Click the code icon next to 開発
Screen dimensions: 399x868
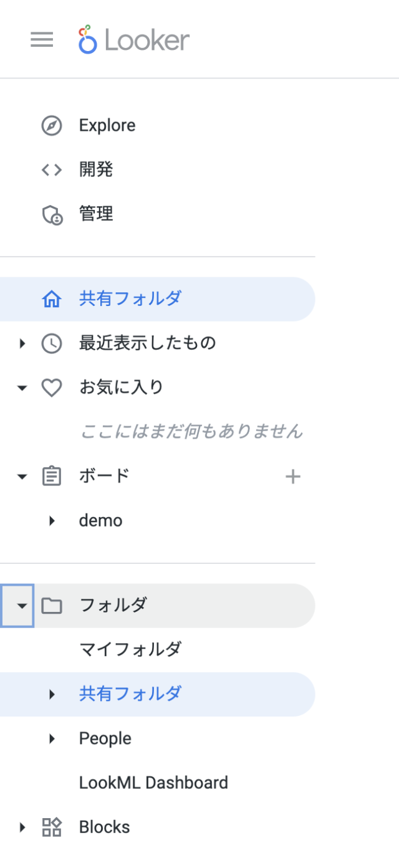[x=52, y=169]
